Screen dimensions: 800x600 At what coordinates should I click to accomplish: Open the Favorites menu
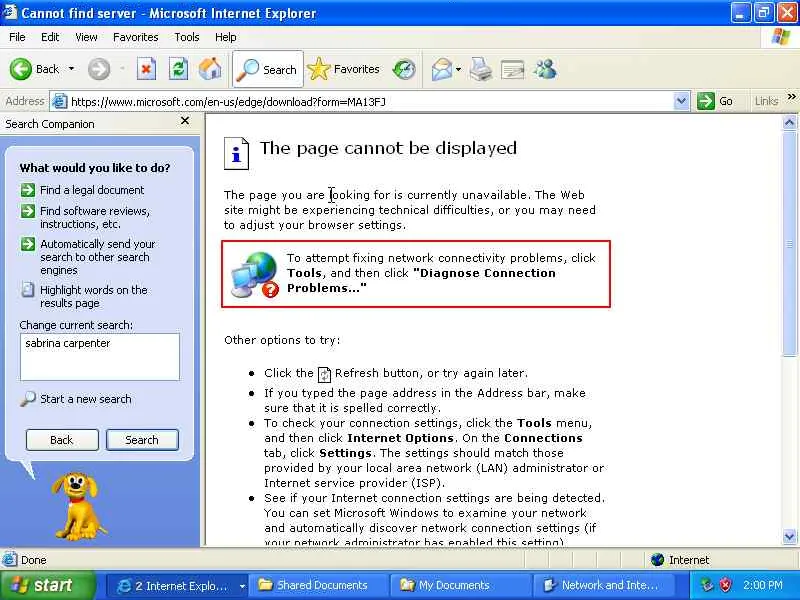pos(136,37)
